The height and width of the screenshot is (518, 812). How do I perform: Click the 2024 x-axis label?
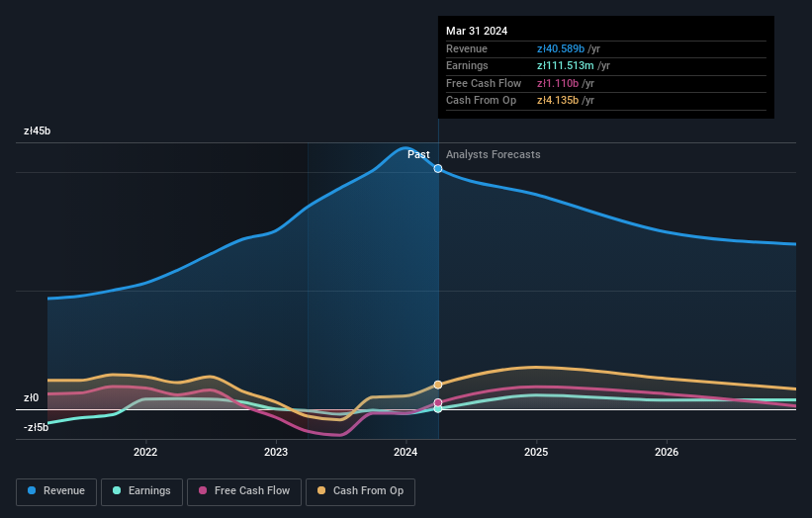click(406, 452)
